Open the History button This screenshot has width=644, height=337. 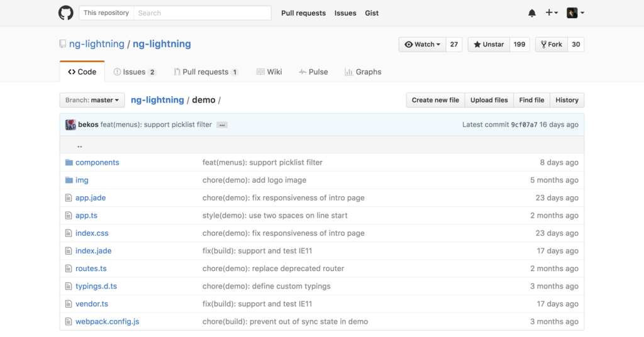point(567,100)
